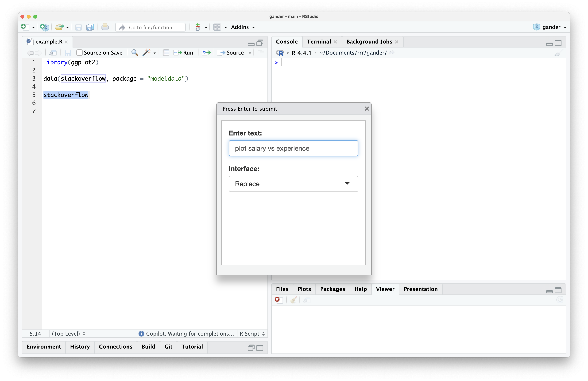This screenshot has width=588, height=381.
Task: Show Viewer content in new window
Action: (x=306, y=300)
